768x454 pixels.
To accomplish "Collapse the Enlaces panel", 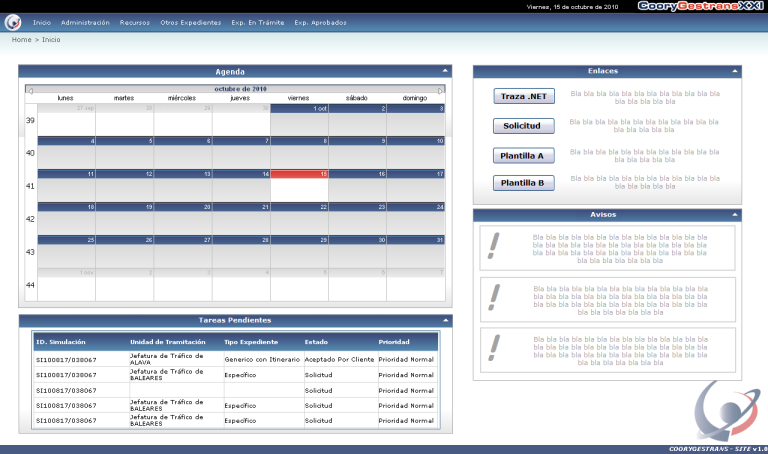I will click(x=735, y=72).
